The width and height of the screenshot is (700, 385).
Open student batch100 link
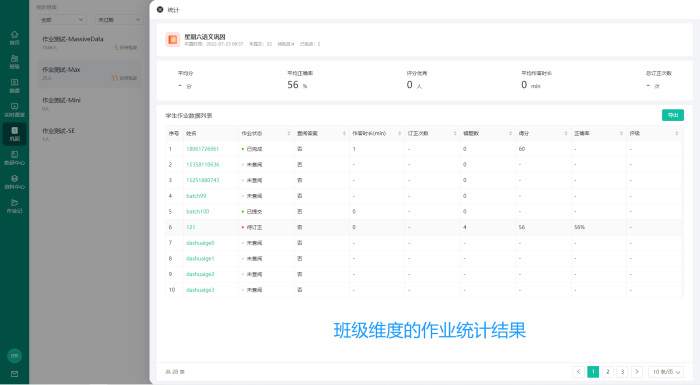(x=197, y=211)
